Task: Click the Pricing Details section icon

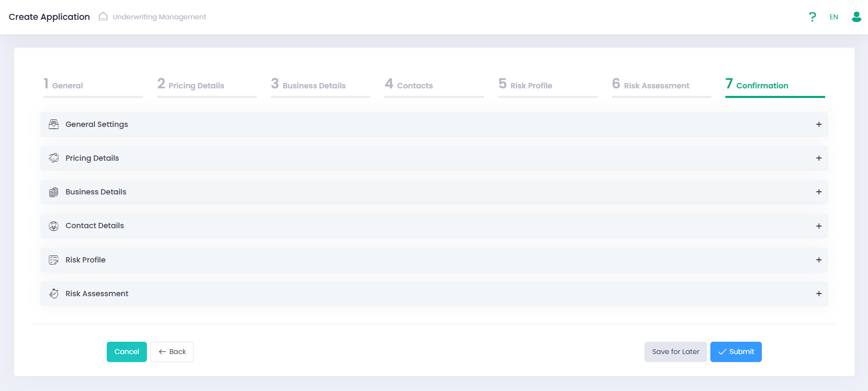Action: click(x=54, y=158)
